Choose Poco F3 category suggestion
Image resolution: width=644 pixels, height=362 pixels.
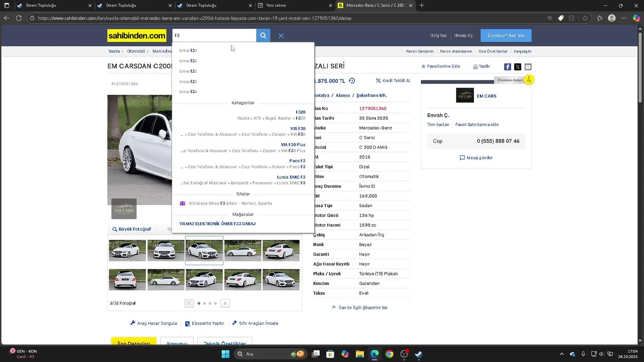click(243, 163)
